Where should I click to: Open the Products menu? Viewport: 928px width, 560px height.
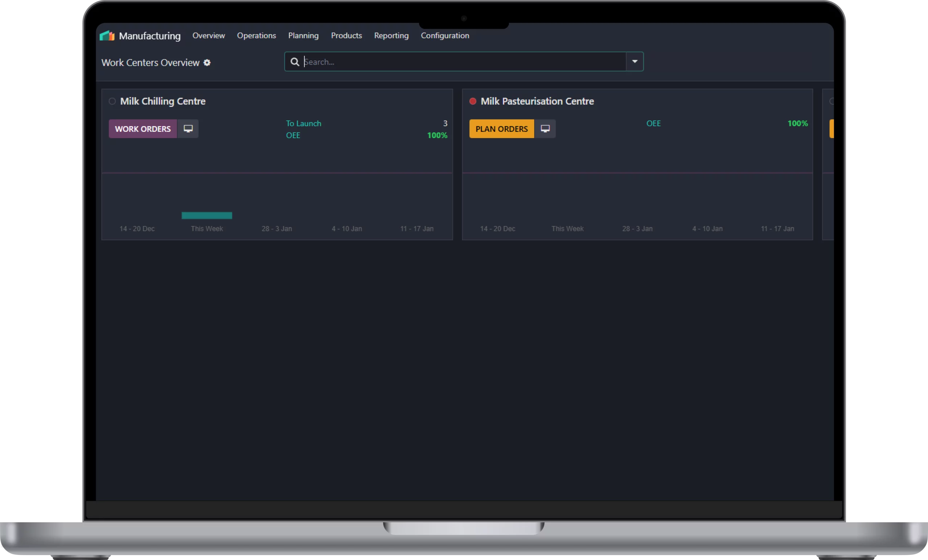[346, 36]
